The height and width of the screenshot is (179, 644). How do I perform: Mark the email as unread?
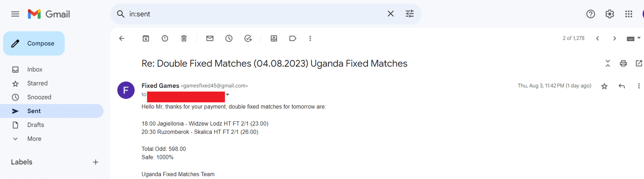210,38
